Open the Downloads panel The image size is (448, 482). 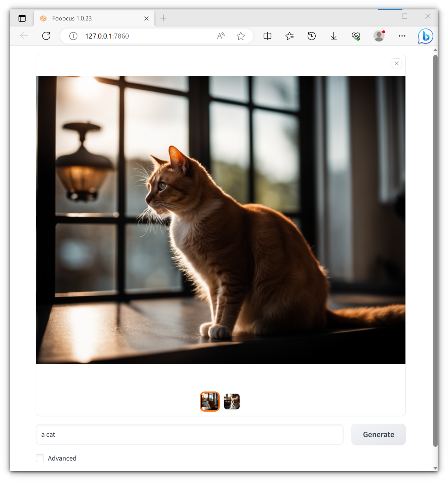[x=333, y=36]
